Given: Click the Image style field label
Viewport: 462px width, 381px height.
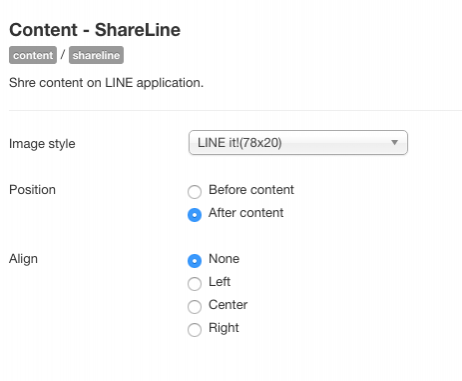Looking at the screenshot, I should tap(42, 144).
